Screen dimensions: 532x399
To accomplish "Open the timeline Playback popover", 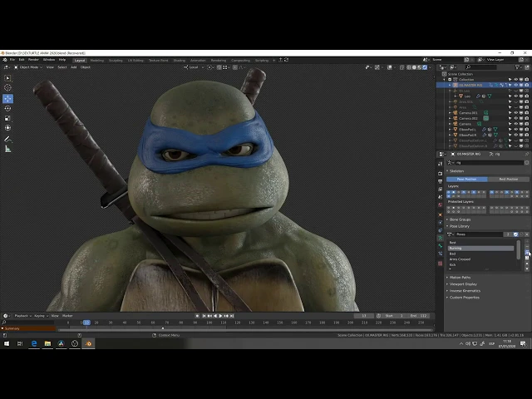I will coord(22,316).
